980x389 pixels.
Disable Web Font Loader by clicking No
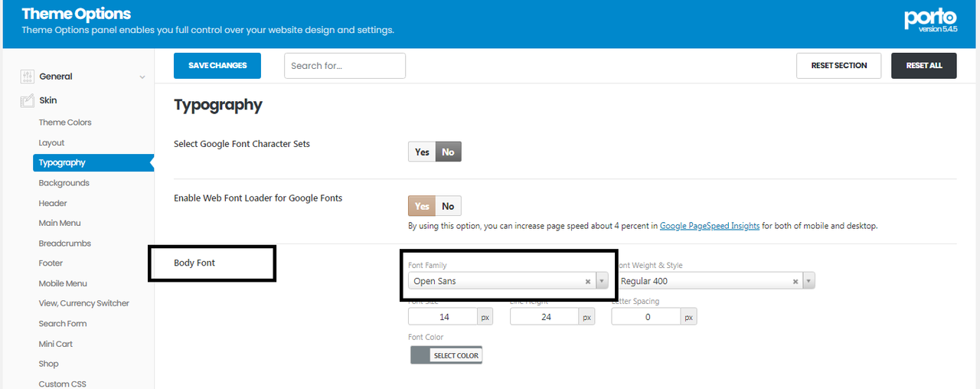click(x=448, y=206)
